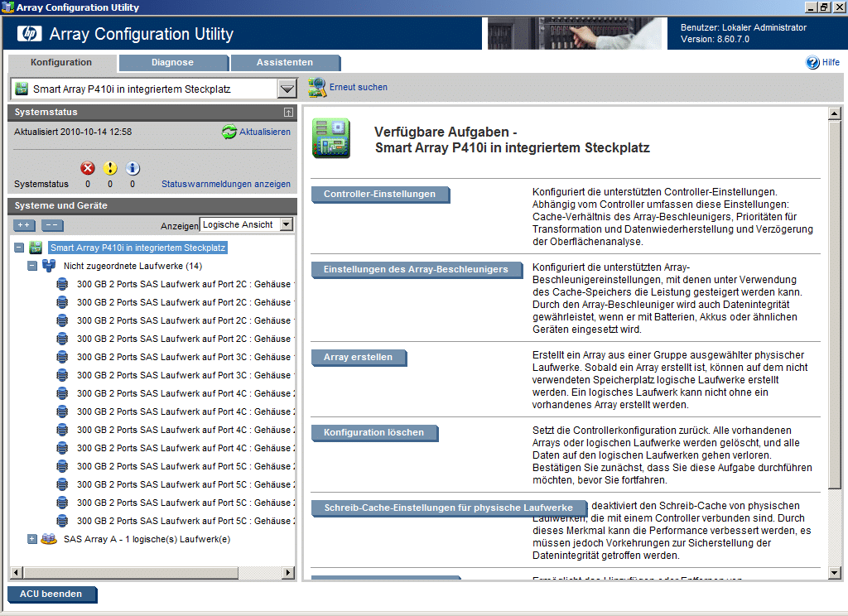Open the Hilfe link
Image resolution: width=848 pixels, height=616 pixels.
click(x=831, y=63)
